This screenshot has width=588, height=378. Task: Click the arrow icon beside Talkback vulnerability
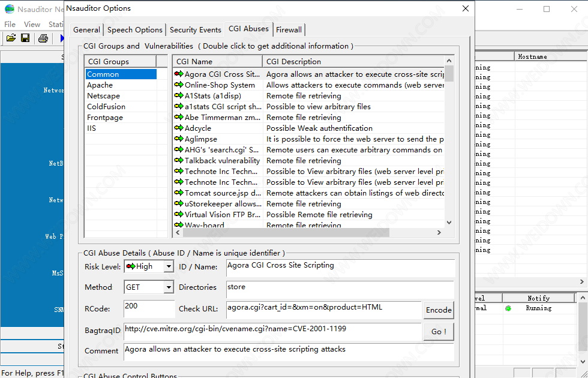click(x=179, y=161)
